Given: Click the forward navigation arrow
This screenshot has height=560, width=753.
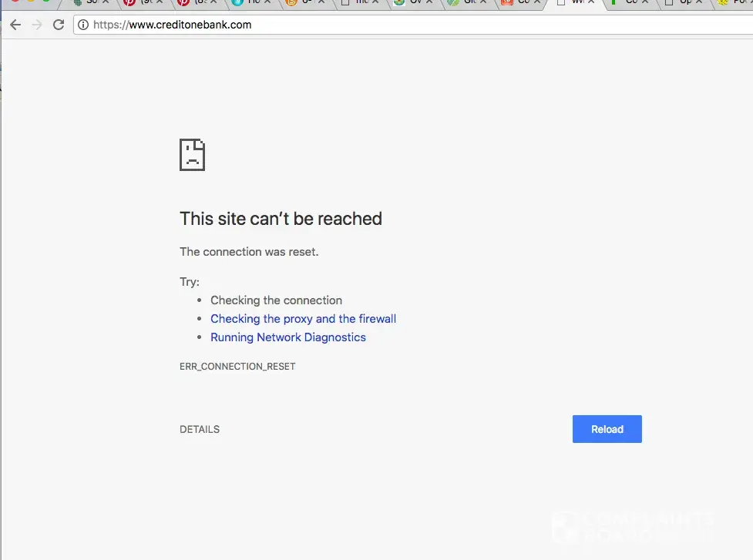Looking at the screenshot, I should pyautogui.click(x=37, y=25).
